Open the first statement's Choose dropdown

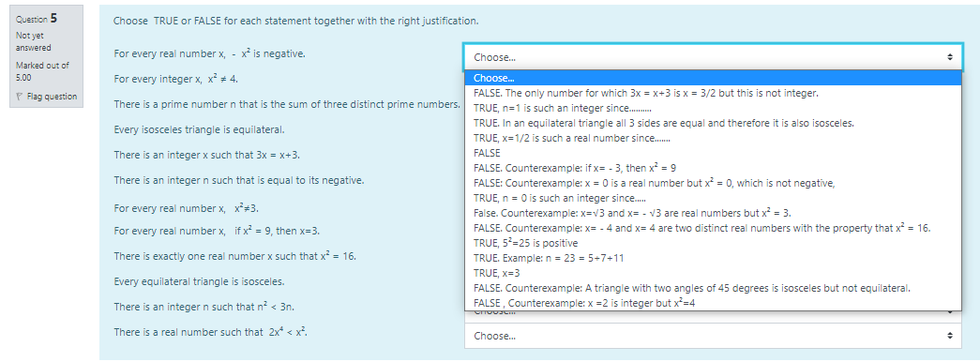coord(713,57)
